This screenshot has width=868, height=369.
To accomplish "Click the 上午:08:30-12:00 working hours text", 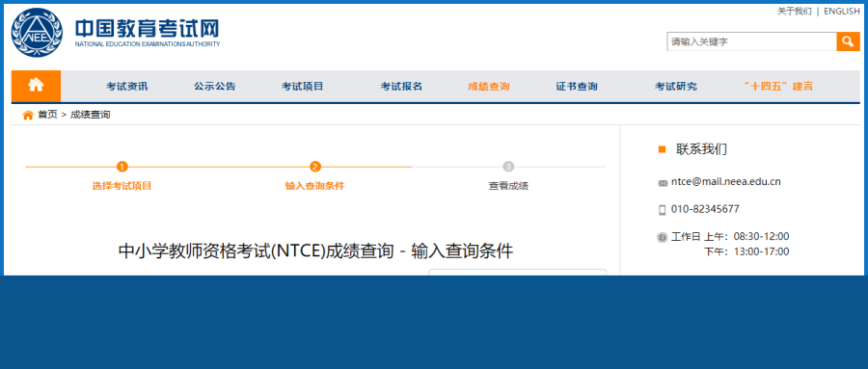I will coord(746,237).
